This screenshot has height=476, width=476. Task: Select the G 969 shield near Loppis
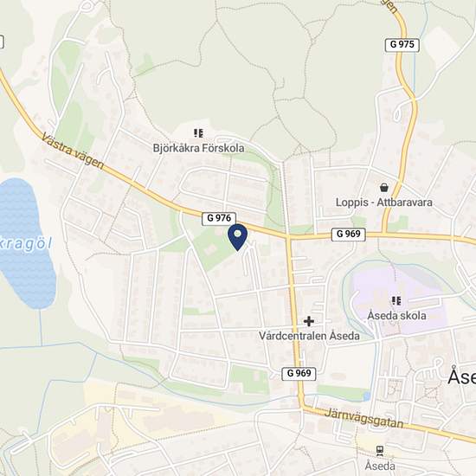tap(348, 235)
